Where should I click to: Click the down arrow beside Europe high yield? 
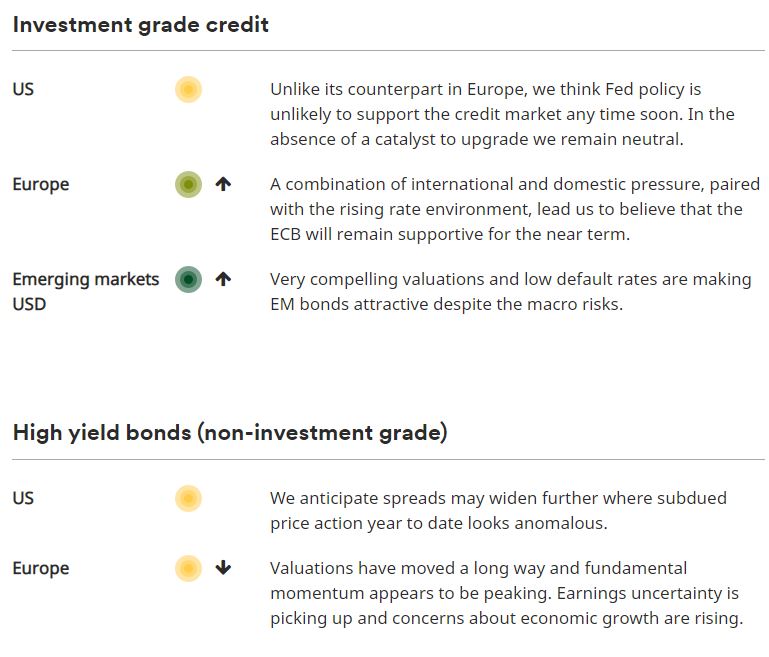coord(223,569)
